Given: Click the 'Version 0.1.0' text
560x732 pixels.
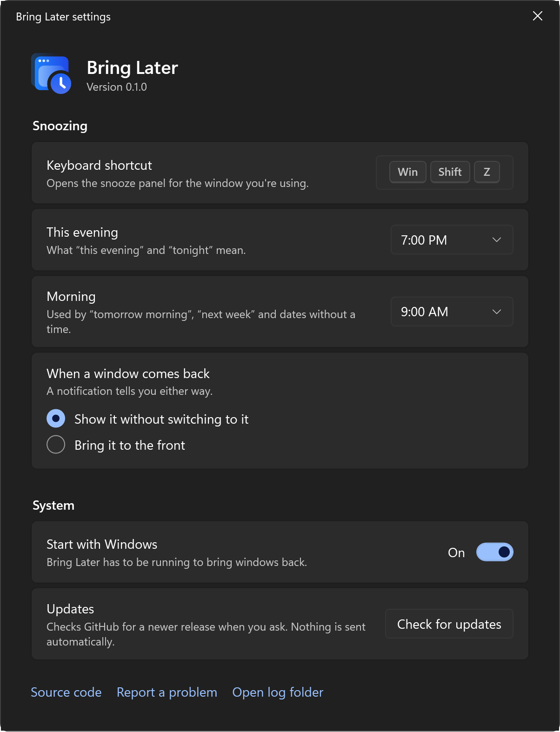Looking at the screenshot, I should pos(117,87).
